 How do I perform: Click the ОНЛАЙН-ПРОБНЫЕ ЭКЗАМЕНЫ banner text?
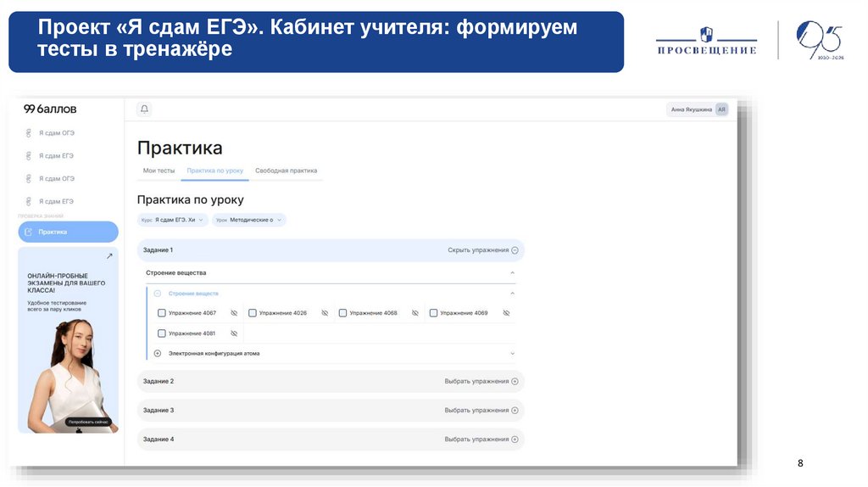pyautogui.click(x=66, y=283)
